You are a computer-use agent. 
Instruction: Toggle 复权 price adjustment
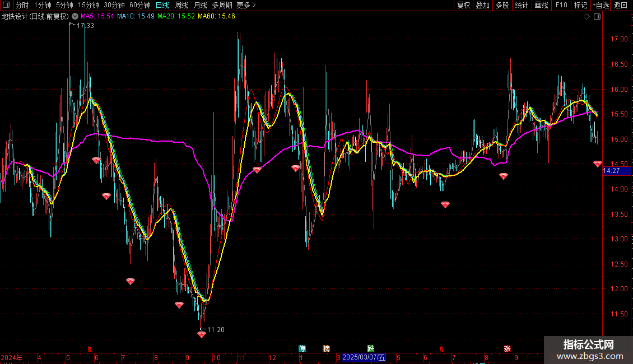(x=463, y=5)
